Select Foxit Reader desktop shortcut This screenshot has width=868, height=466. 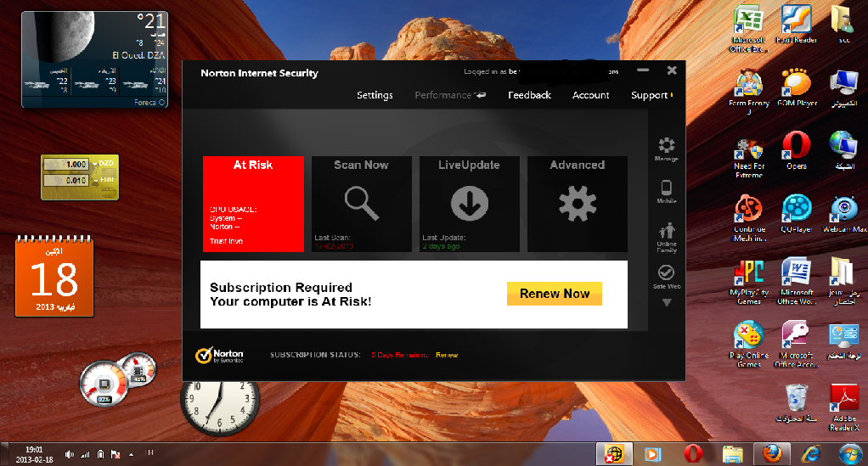pyautogui.click(x=796, y=25)
